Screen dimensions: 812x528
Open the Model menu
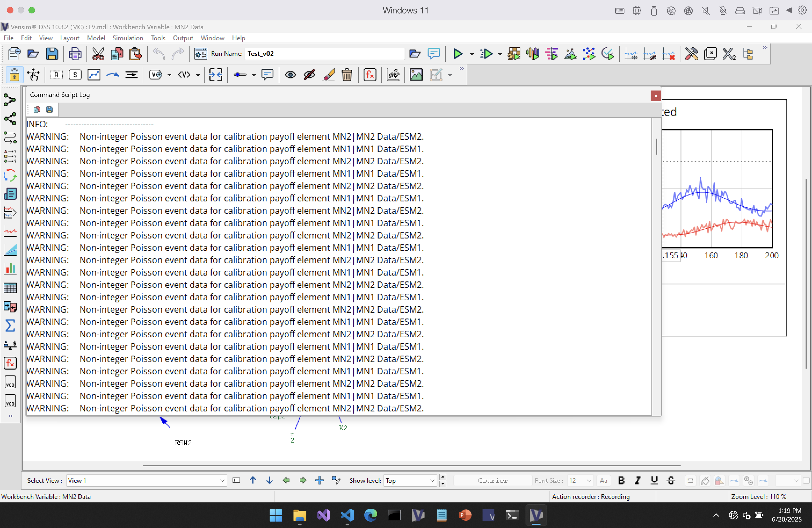(x=96, y=38)
